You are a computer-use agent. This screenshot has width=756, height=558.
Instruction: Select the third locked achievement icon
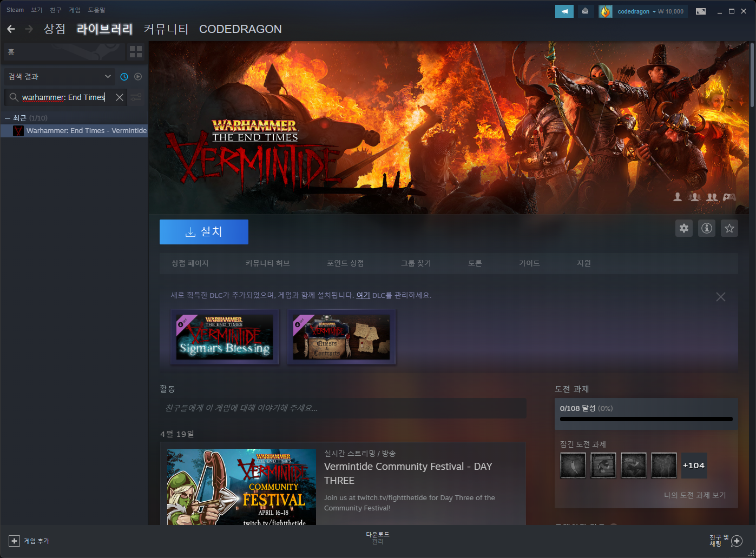coord(634,466)
